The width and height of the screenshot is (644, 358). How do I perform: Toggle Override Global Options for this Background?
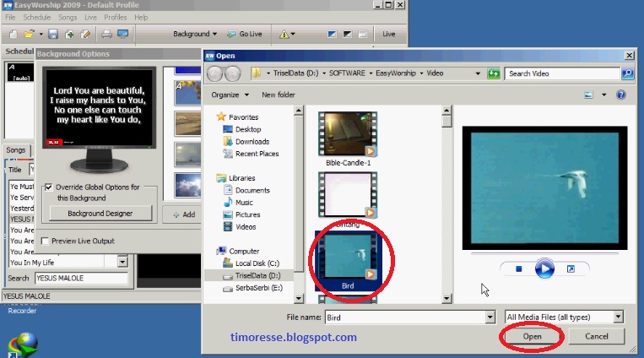pos(49,187)
